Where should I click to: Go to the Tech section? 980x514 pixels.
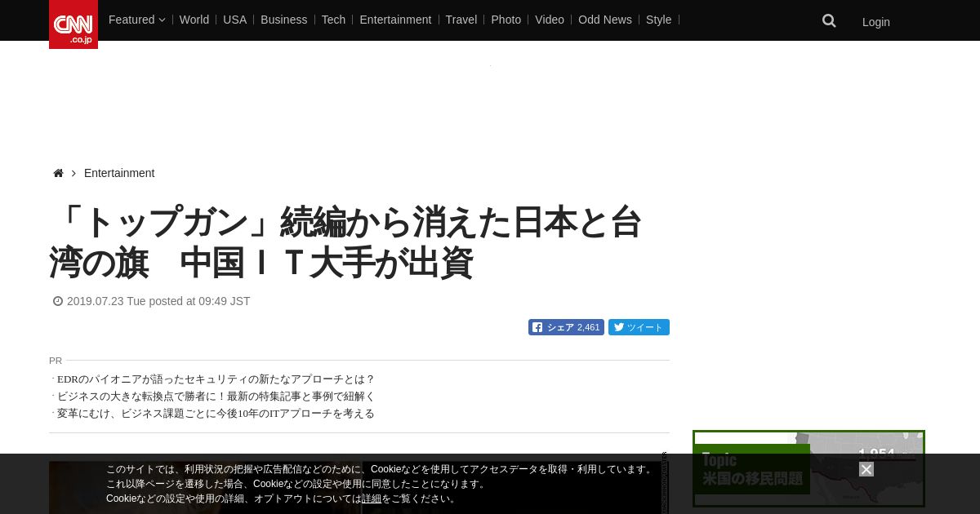333,20
